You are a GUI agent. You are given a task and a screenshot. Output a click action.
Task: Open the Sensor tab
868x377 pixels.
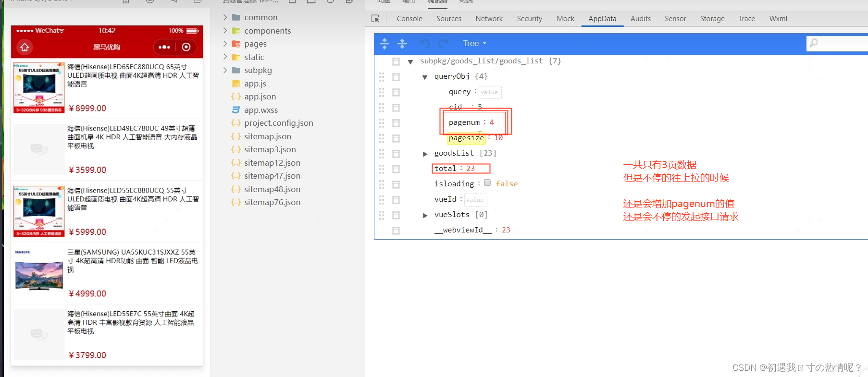[675, 19]
